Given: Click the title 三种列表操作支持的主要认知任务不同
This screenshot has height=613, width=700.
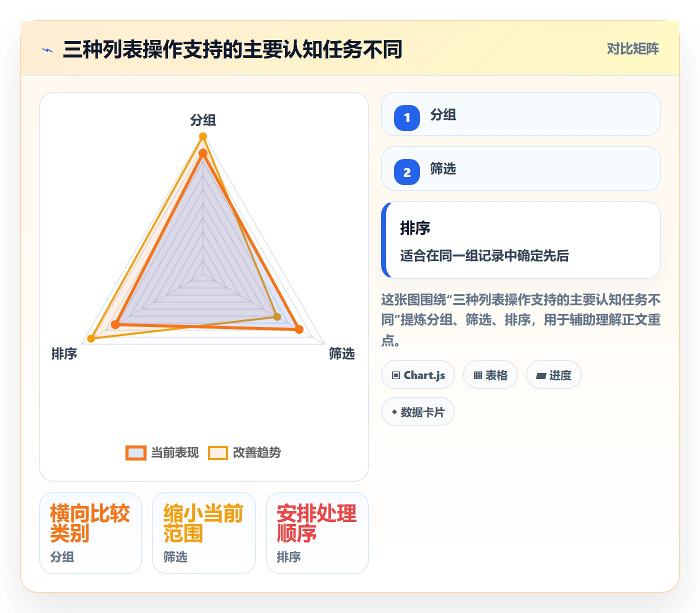Looking at the screenshot, I should 232,49.
